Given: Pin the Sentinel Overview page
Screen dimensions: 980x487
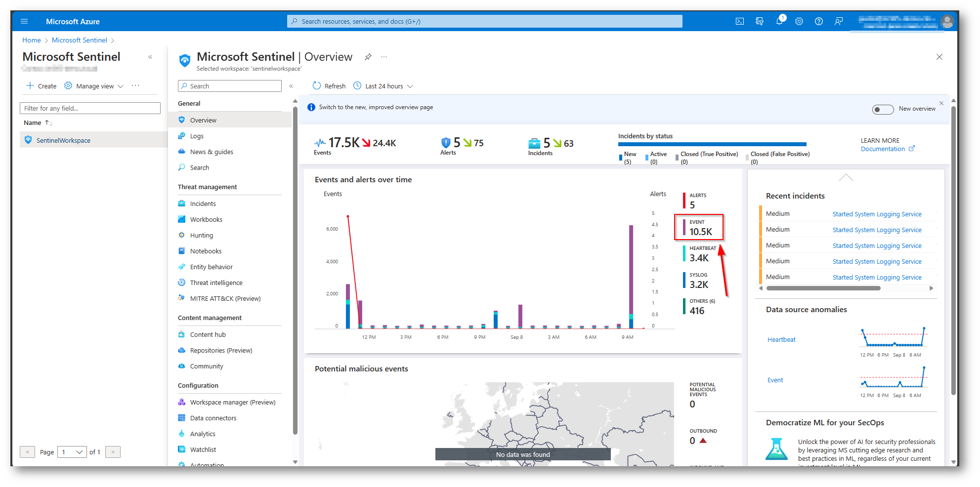Looking at the screenshot, I should tap(368, 57).
